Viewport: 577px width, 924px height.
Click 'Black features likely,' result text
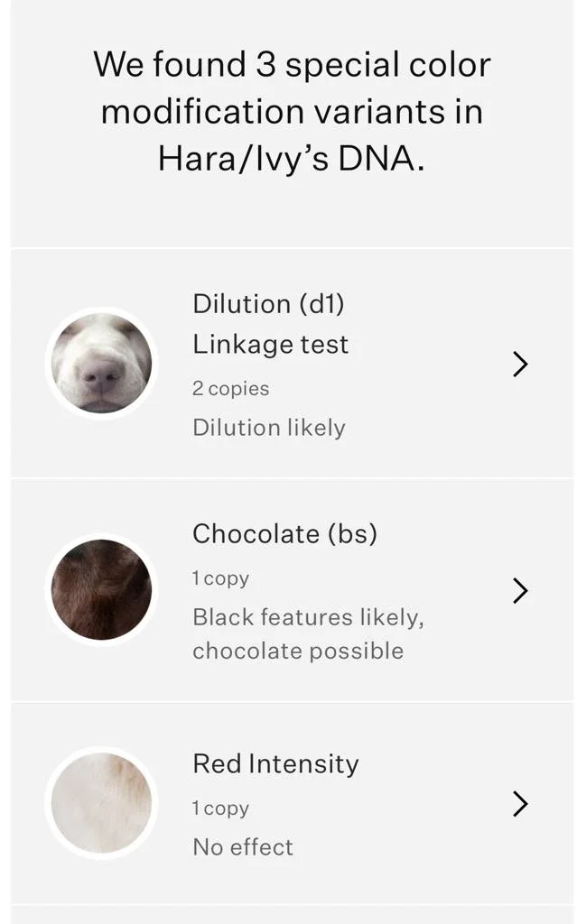309,617
